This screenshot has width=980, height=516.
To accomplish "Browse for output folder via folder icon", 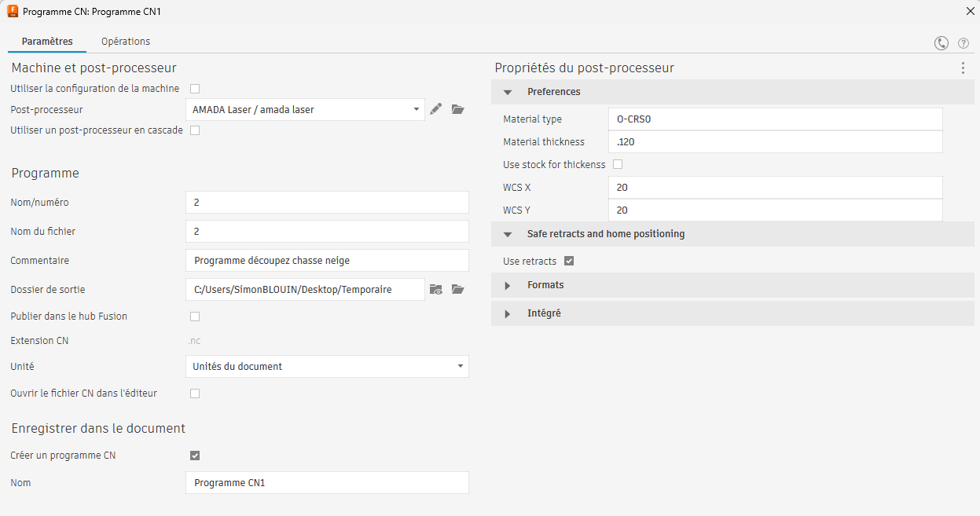I will coord(458,290).
